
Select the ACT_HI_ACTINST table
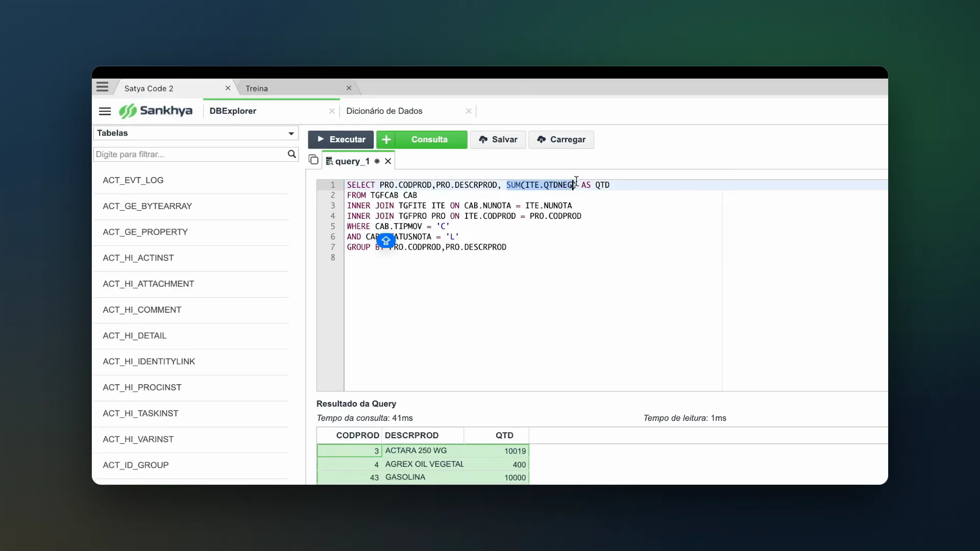pyautogui.click(x=191, y=258)
